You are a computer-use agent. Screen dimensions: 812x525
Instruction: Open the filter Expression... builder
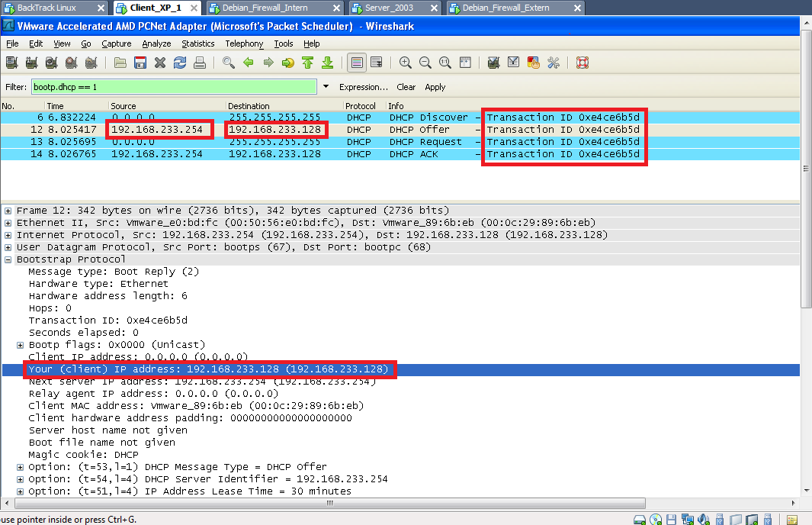coord(364,87)
